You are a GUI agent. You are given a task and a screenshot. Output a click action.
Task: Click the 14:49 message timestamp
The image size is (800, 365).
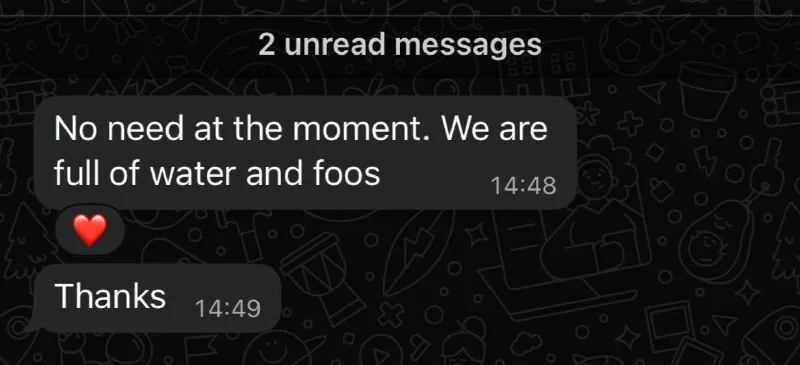point(228,309)
